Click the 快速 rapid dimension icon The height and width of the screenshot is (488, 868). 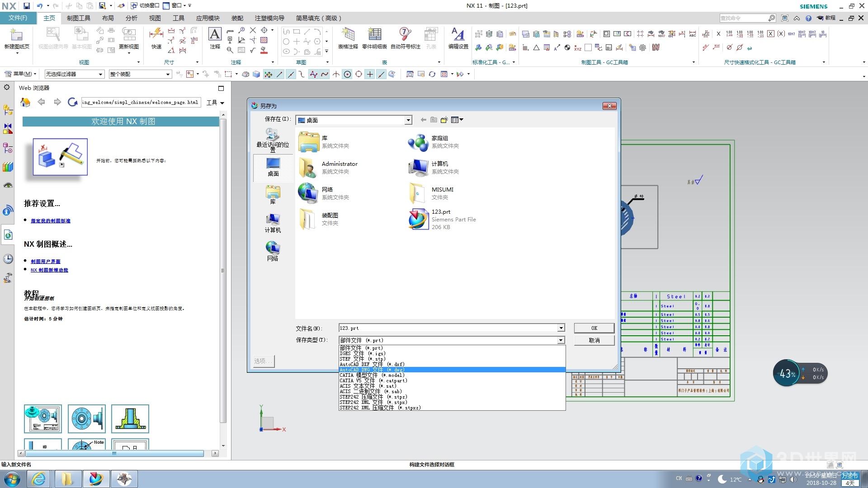[x=156, y=36]
